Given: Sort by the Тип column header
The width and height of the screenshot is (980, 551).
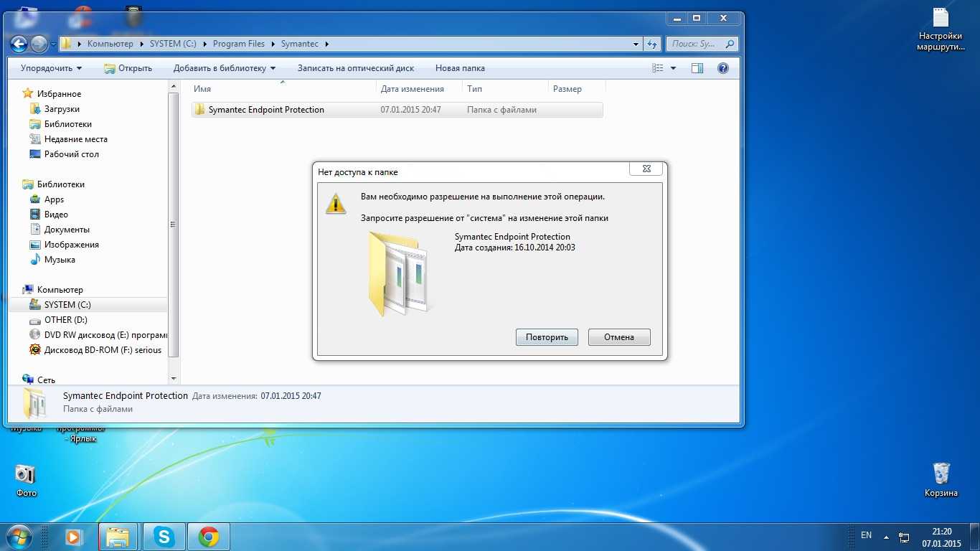Looking at the screenshot, I should (x=505, y=89).
